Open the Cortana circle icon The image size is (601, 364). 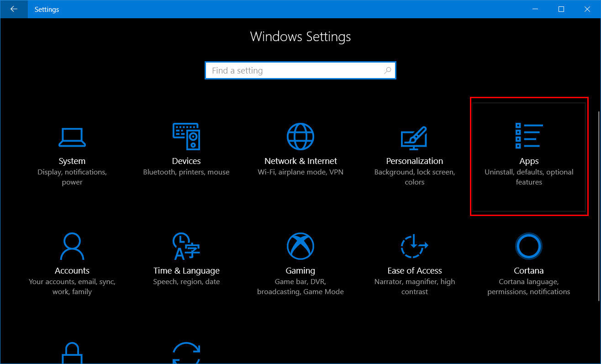click(x=529, y=246)
